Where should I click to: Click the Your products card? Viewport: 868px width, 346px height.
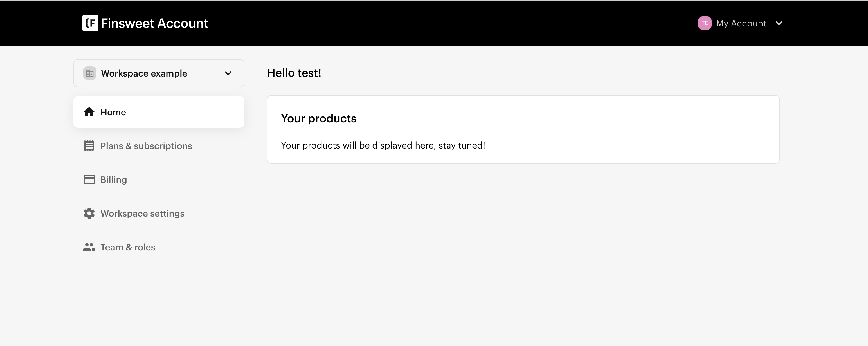[x=523, y=129]
